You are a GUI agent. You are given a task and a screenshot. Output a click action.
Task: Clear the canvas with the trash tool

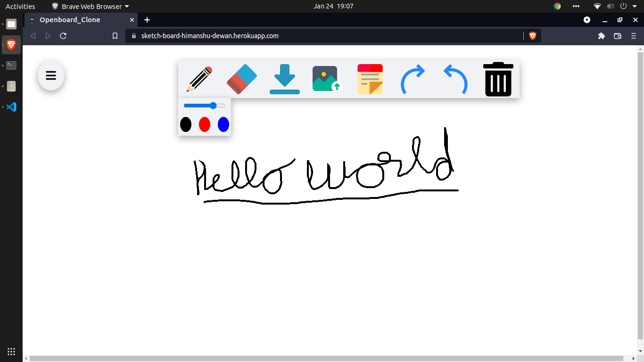click(x=498, y=79)
